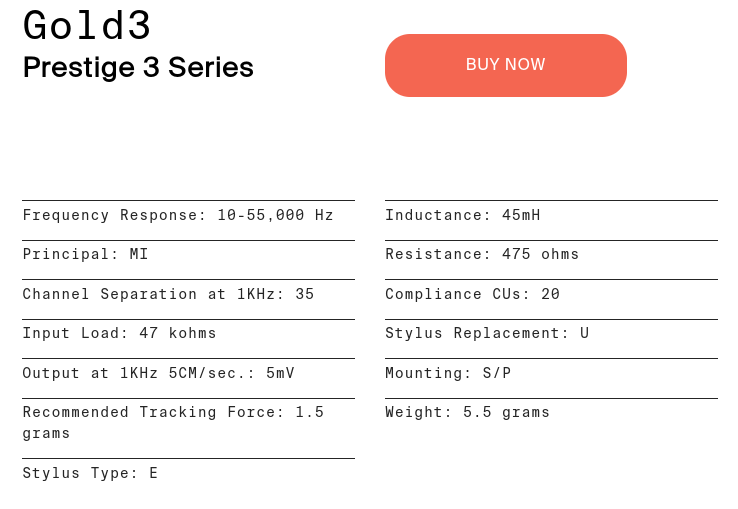
Task: Click the Prestige 3 Series heading
Action: click(138, 67)
